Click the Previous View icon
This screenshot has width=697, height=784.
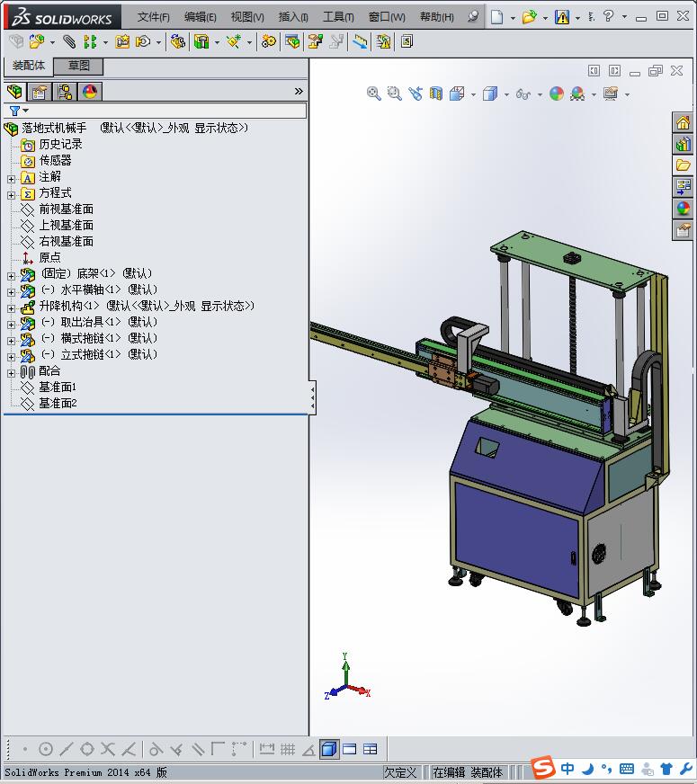415,94
